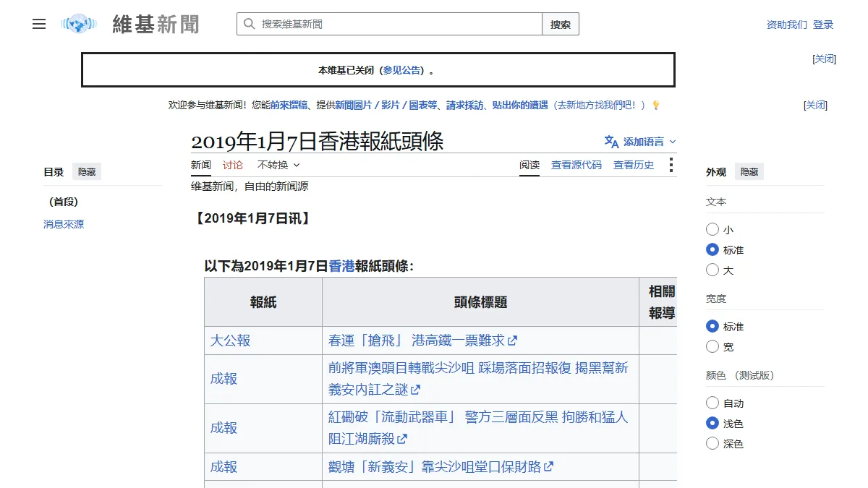Select wide width 宽 option
The image size is (868, 488).
tap(712, 346)
